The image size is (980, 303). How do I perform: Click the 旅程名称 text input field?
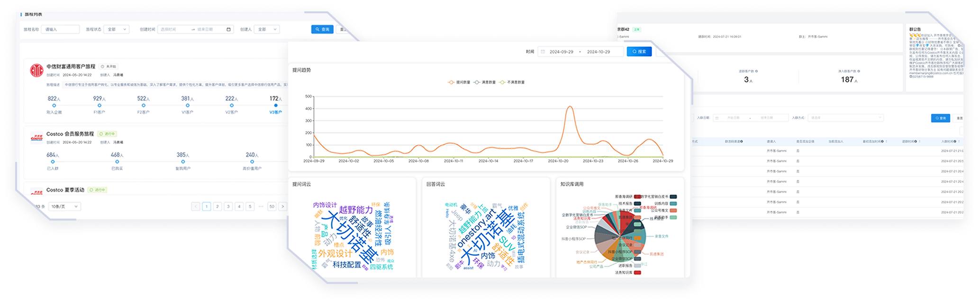[x=61, y=29]
